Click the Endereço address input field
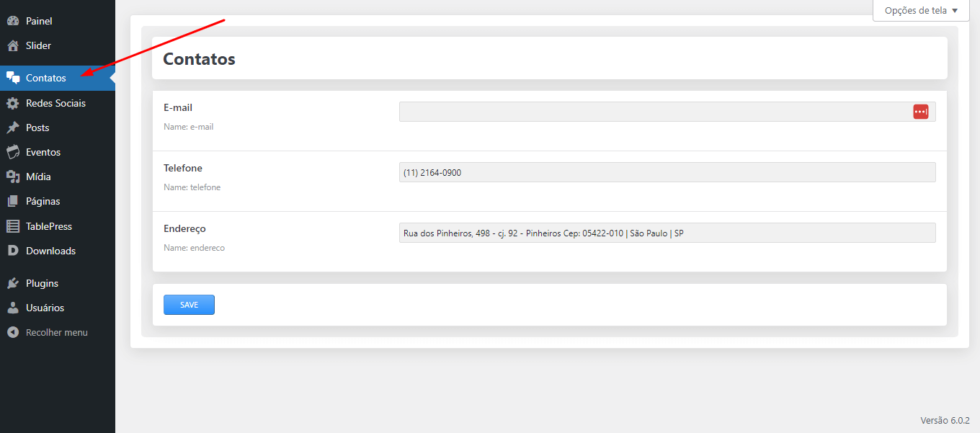Screen dimensions: 980x433 click(x=667, y=233)
